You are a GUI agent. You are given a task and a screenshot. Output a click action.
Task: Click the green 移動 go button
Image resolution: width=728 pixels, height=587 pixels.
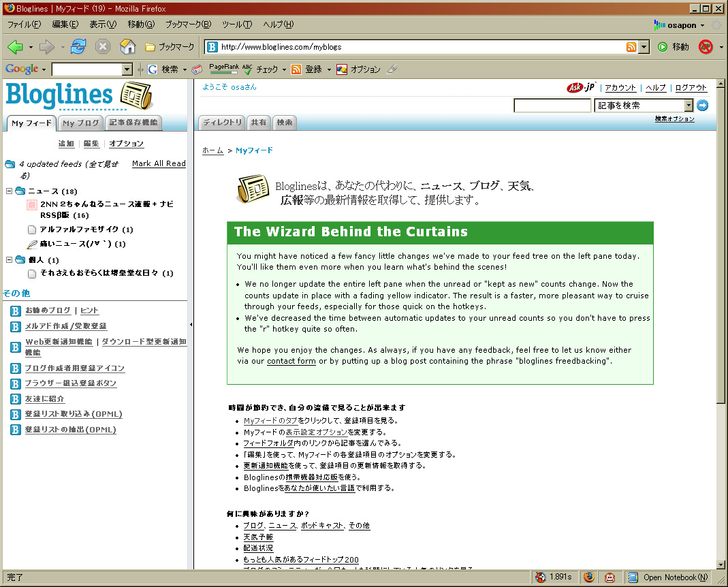click(674, 47)
